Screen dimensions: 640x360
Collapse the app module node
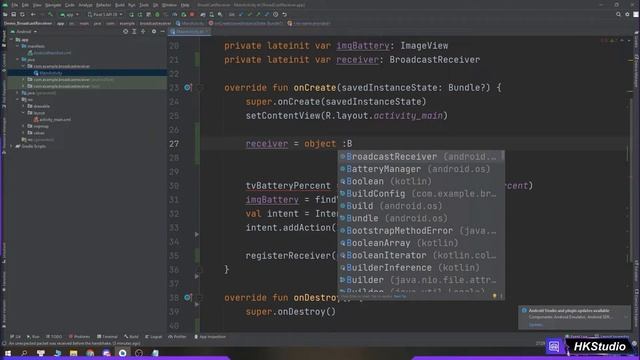coord(12,40)
